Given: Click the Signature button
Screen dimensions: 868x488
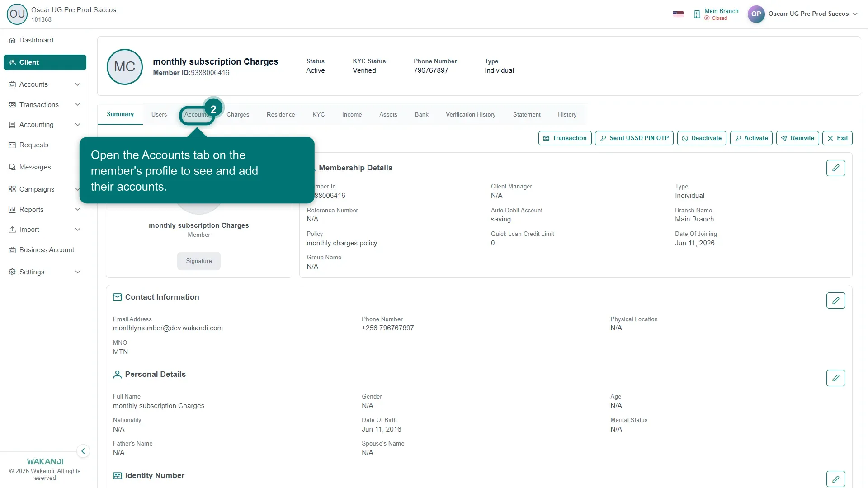Looking at the screenshot, I should (x=199, y=261).
